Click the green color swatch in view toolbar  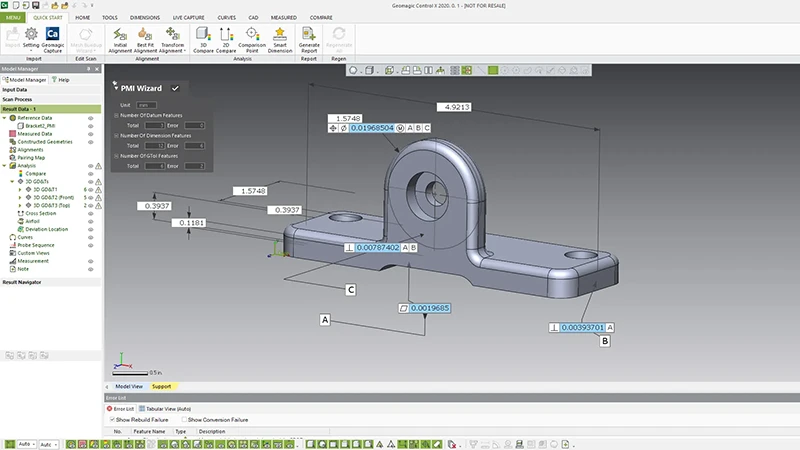coord(492,71)
